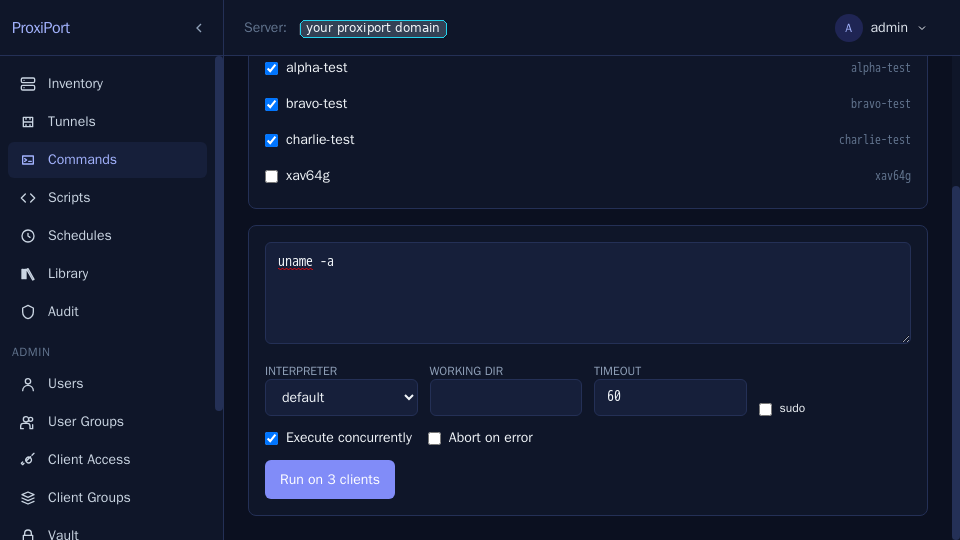
Task: Check the xav64g client checkbox
Action: (x=271, y=176)
